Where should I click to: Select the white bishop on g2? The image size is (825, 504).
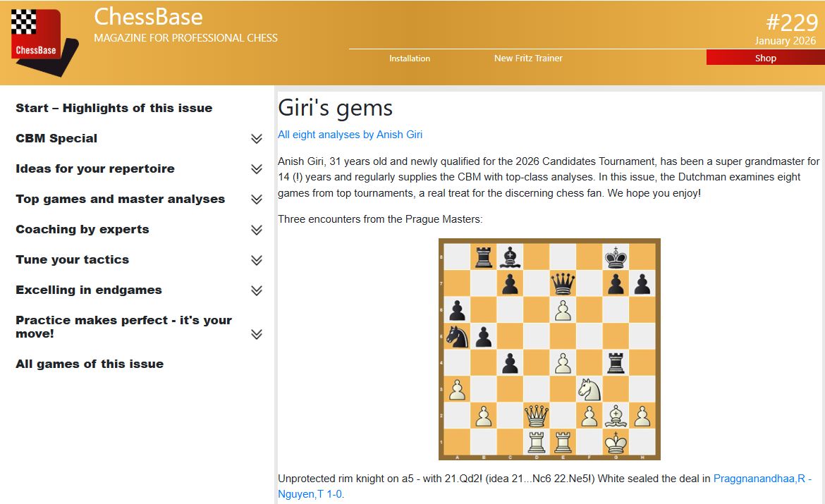pyautogui.click(x=616, y=417)
